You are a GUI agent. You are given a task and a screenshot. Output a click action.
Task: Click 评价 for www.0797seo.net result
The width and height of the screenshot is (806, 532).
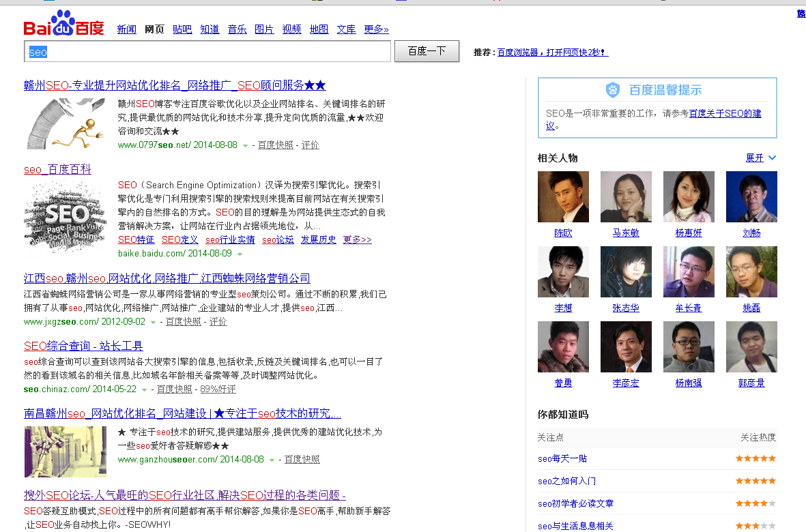pyautogui.click(x=310, y=145)
